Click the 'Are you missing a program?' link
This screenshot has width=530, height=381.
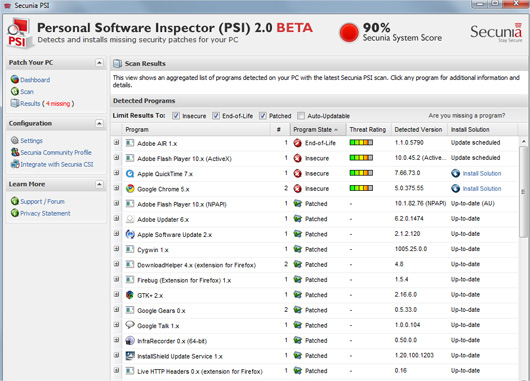(467, 116)
